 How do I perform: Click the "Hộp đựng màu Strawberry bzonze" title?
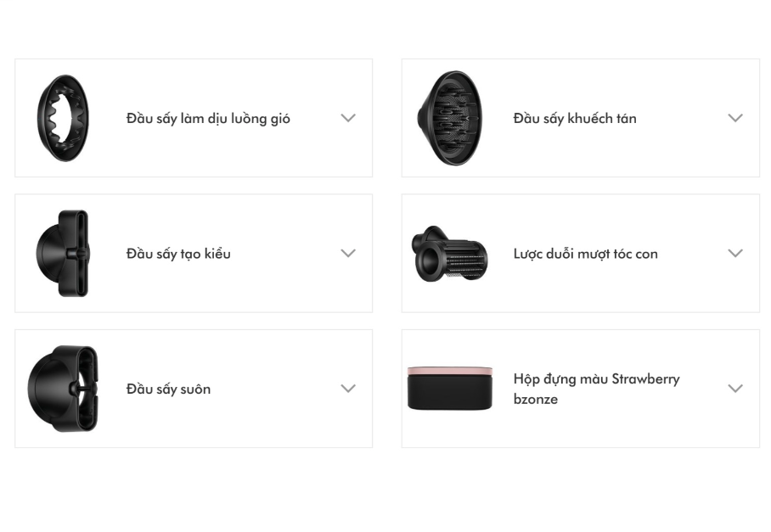point(596,389)
